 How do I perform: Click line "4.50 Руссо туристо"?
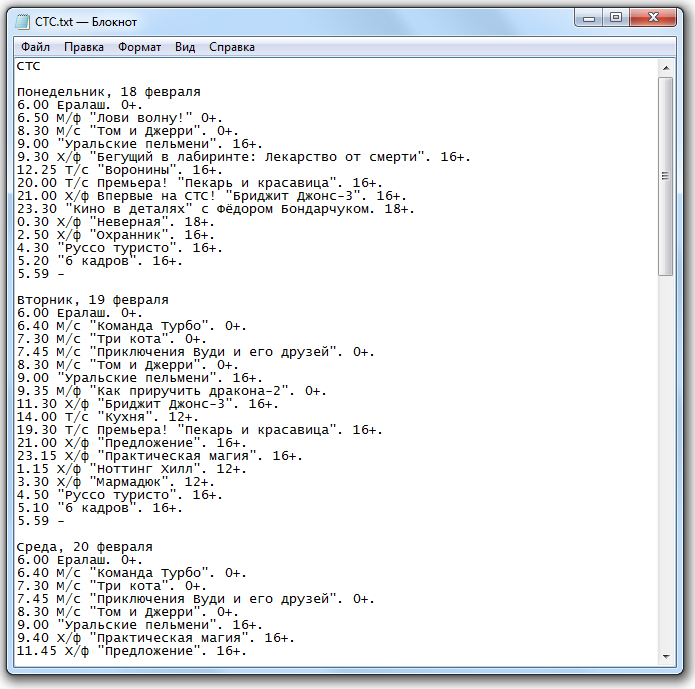pyautogui.click(x=120, y=495)
